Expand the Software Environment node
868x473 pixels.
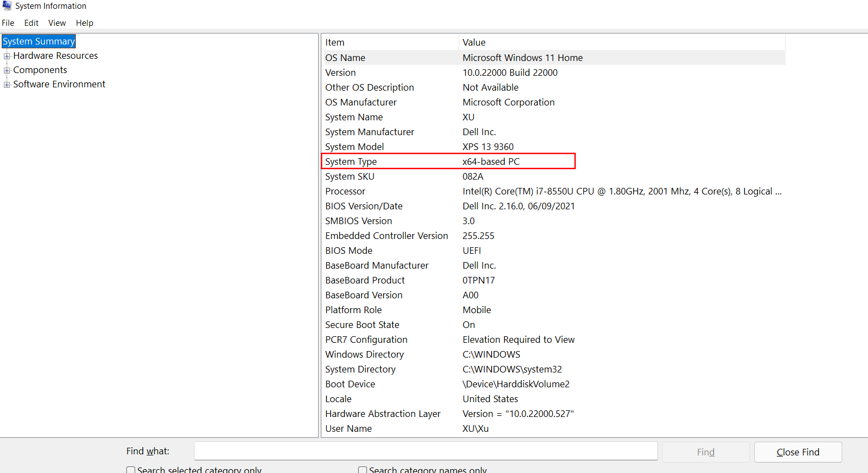coord(7,85)
